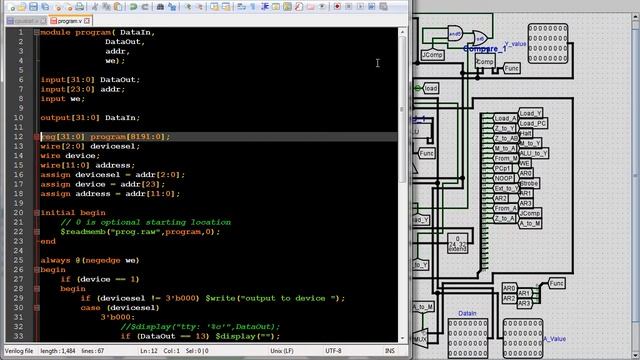The height and width of the screenshot is (360, 640).
Task: Collapse the begin block fold on line 26
Action: pyautogui.click(x=36, y=270)
